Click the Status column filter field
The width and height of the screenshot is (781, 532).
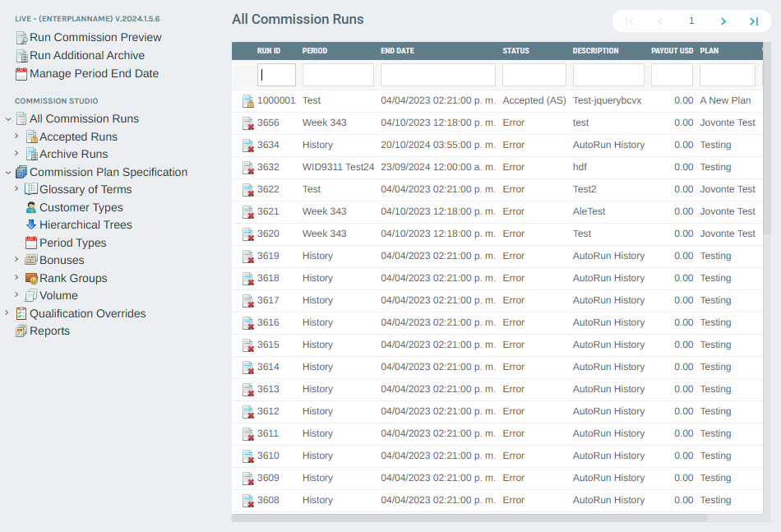534,75
